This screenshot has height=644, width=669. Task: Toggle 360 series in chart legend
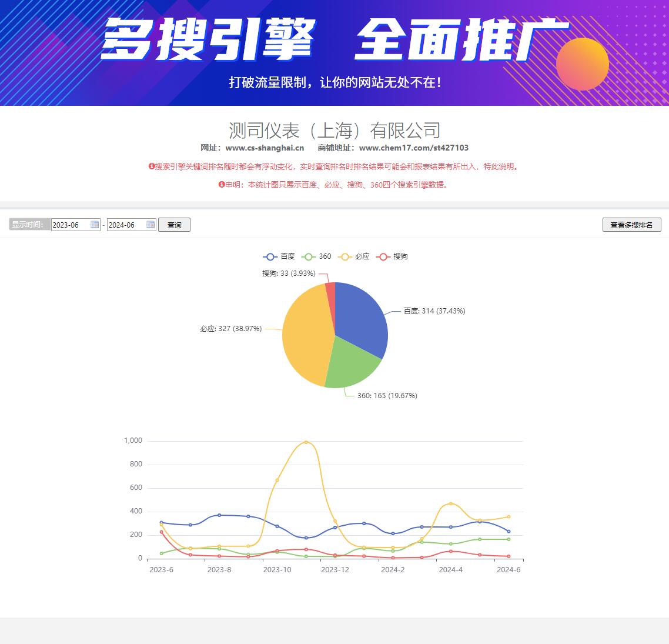(317, 256)
